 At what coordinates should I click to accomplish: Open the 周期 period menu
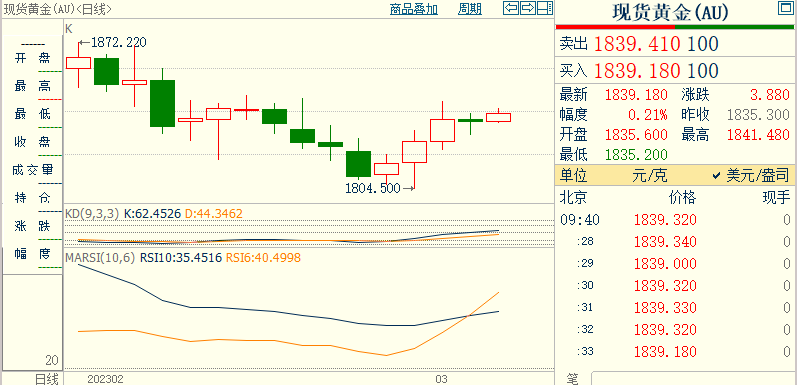point(470,9)
